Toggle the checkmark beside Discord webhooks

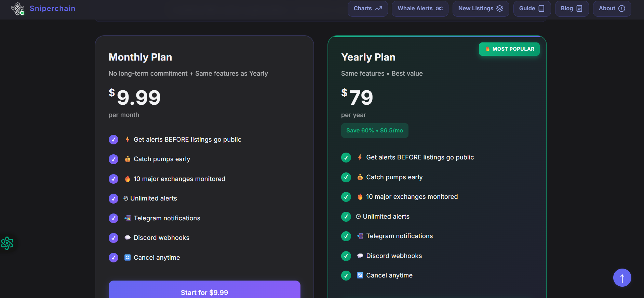coord(113,238)
